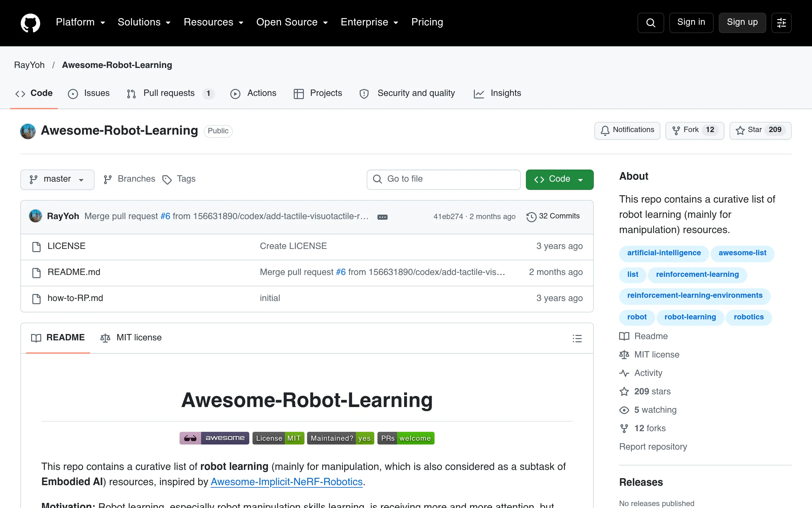Click the Maintained yes badge

point(340,438)
